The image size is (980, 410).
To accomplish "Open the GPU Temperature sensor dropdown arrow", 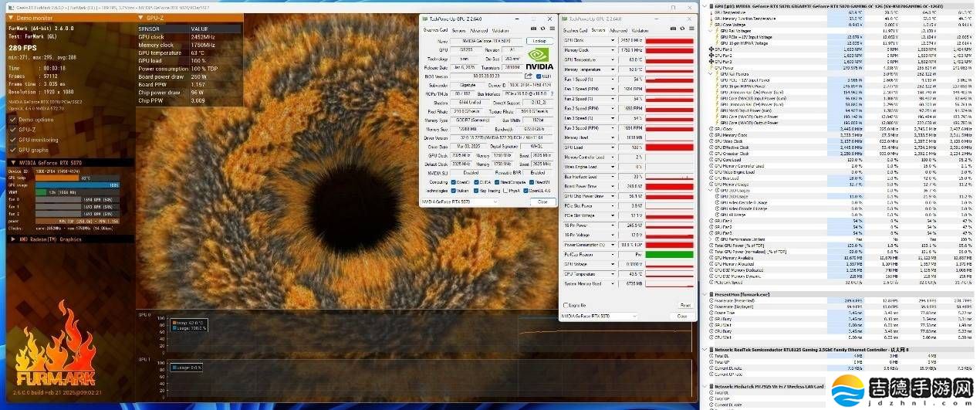I will tap(613, 59).
